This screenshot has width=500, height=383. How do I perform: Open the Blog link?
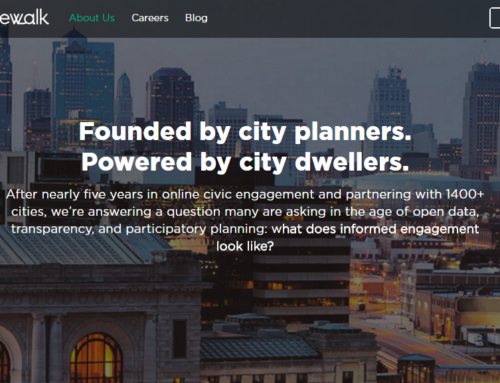pos(196,18)
